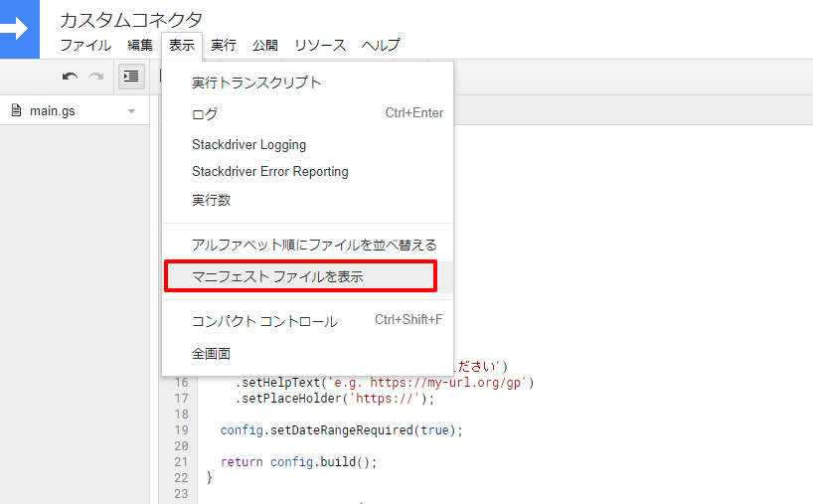This screenshot has width=813, height=504.
Task: Open the 編集 menu
Action: [x=140, y=45]
